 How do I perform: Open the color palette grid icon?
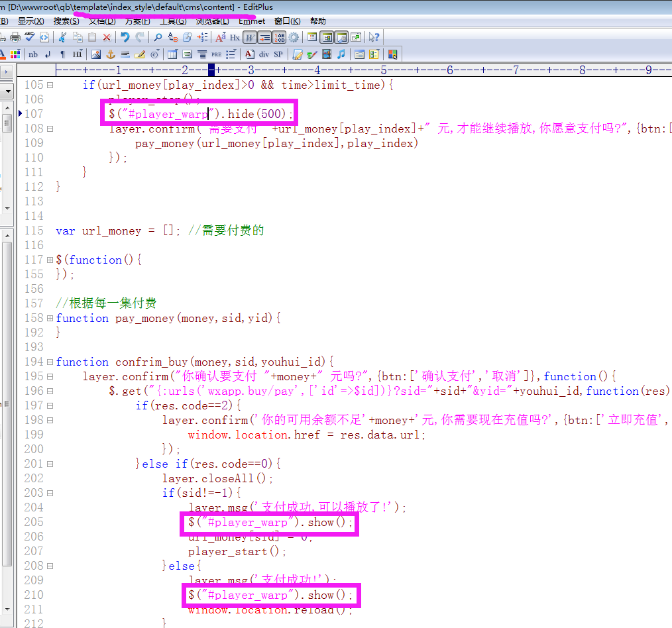(x=15, y=54)
